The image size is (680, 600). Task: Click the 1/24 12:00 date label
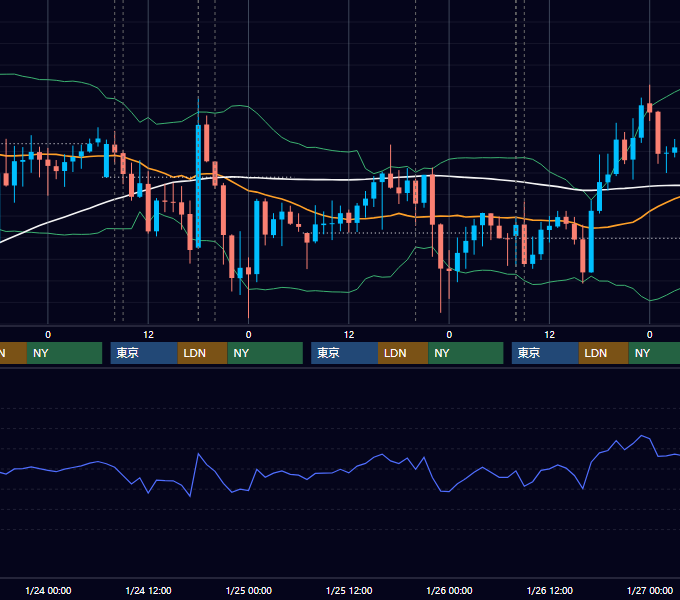pyautogui.click(x=148, y=590)
